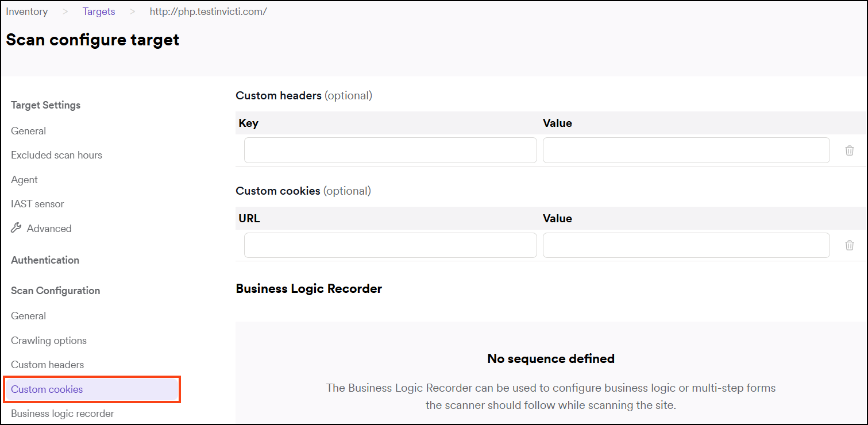The width and height of the screenshot is (868, 425).
Task: Click the Value field under Custom cookies
Action: (x=686, y=245)
